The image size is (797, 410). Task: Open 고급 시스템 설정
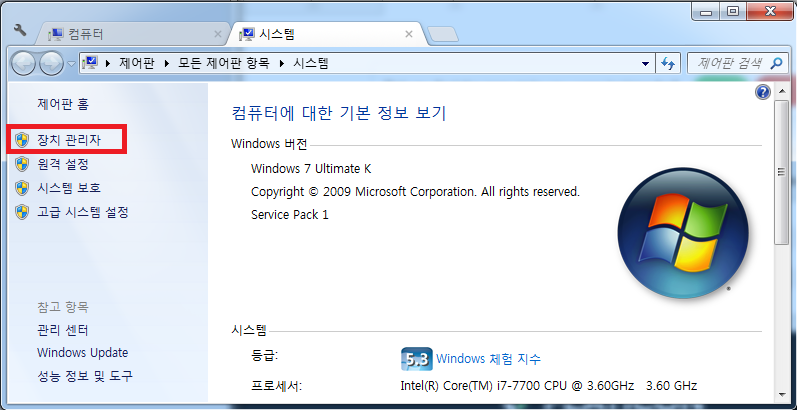tap(82, 212)
